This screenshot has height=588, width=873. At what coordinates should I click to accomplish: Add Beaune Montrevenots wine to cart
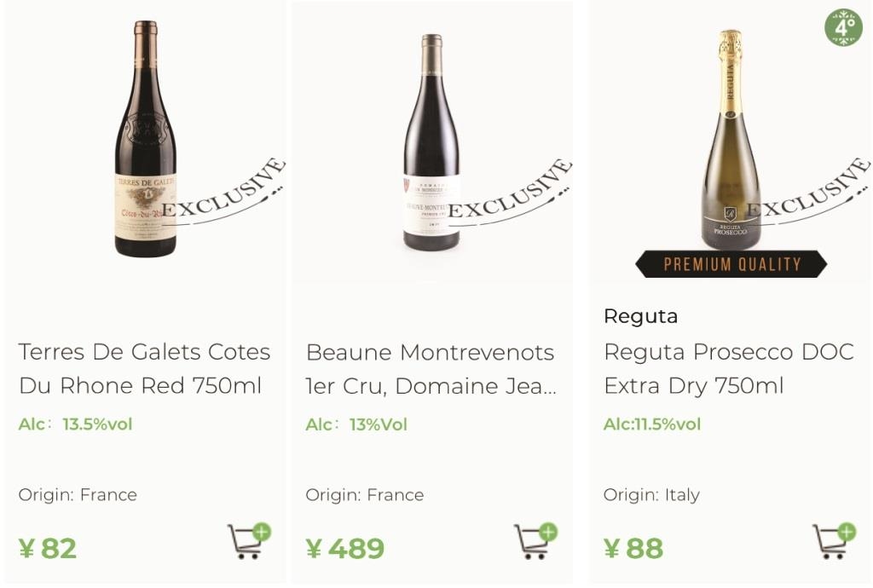click(535, 541)
